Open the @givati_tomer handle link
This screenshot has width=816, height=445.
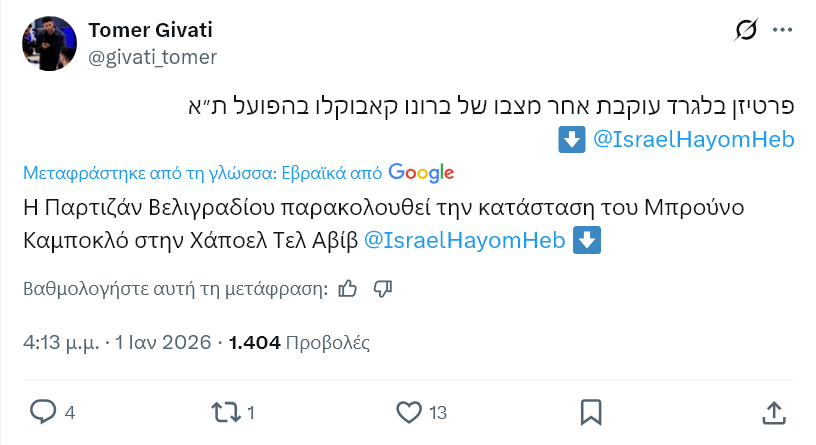tap(153, 57)
